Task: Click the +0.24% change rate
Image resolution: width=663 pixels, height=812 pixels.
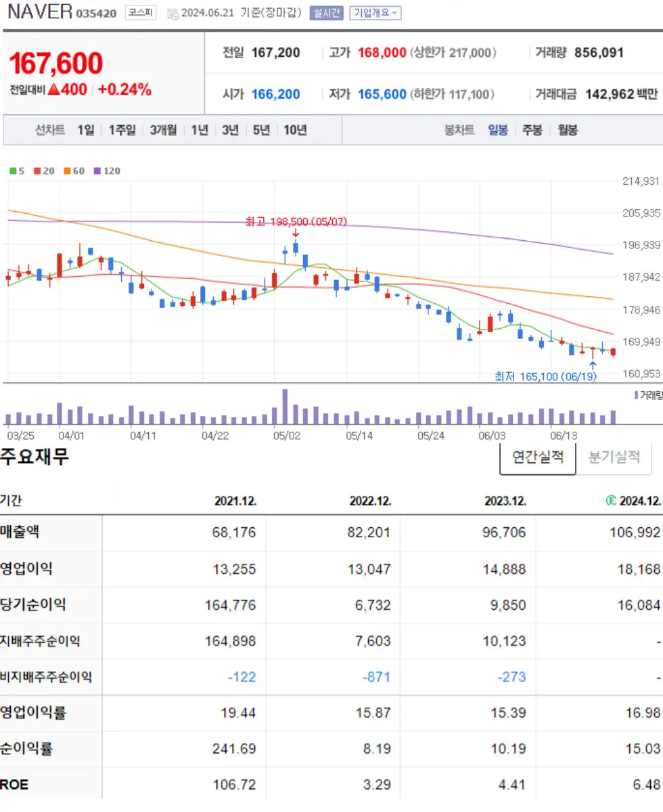Action: [124, 89]
